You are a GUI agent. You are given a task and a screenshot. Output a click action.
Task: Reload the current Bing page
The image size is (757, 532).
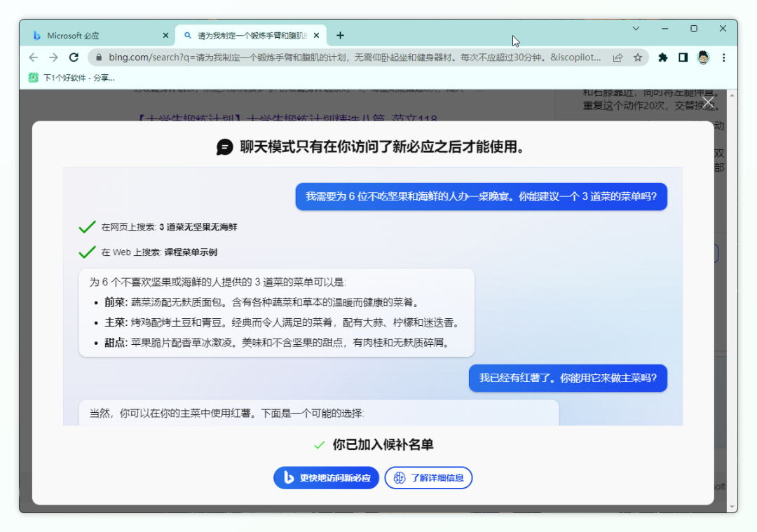pyautogui.click(x=74, y=57)
